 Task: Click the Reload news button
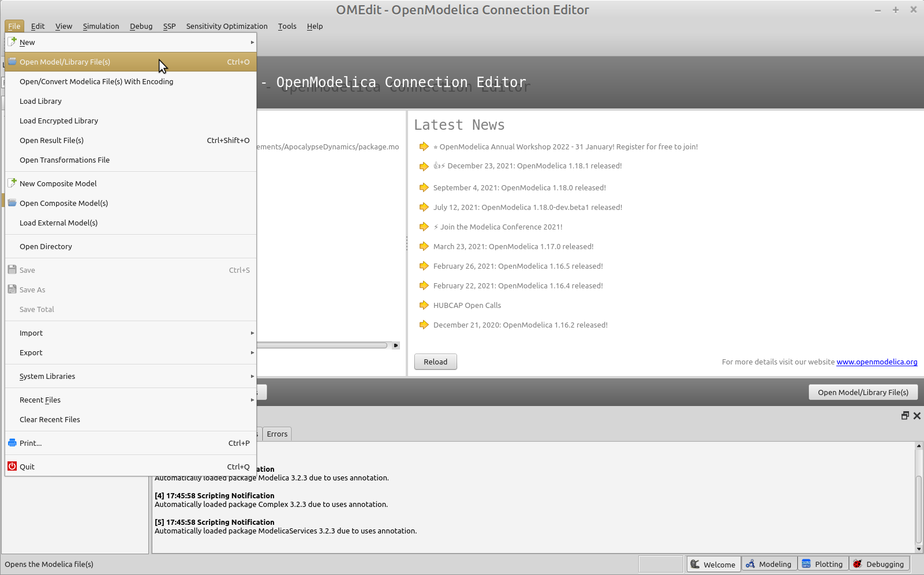(436, 362)
